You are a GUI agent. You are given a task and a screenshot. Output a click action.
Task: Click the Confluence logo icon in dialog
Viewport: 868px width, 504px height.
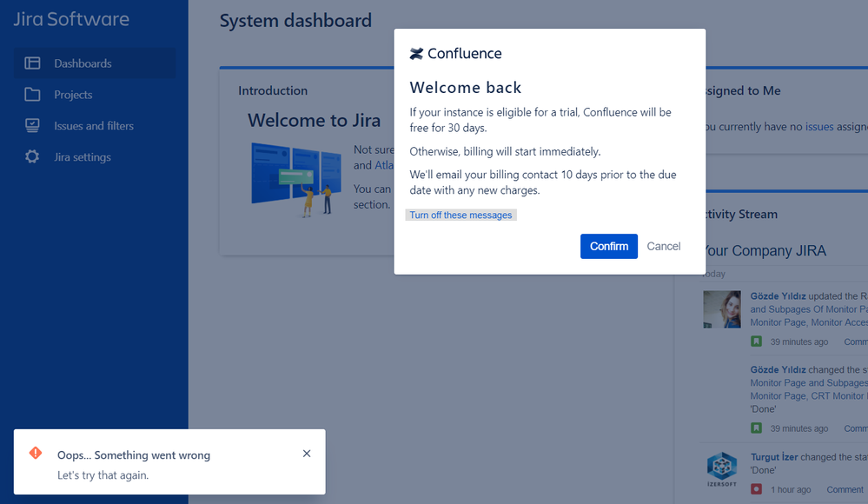416,53
